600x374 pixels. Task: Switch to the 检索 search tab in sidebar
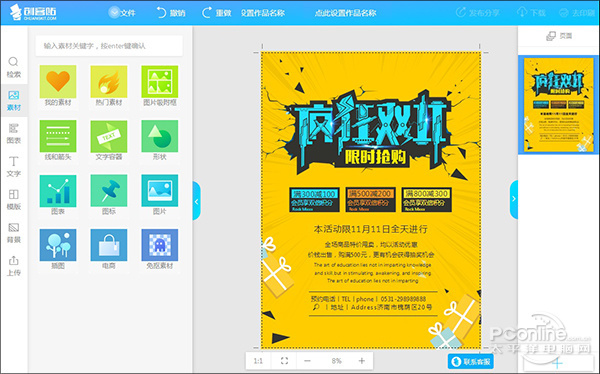(13, 67)
